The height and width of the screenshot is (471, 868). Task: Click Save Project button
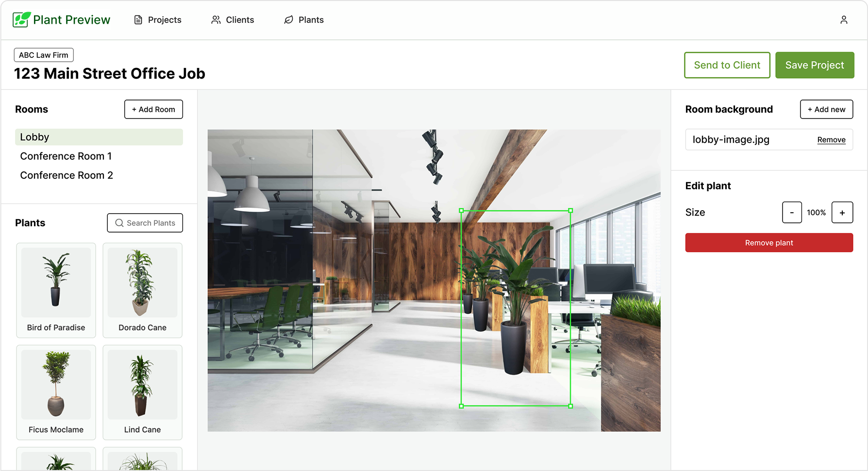tap(815, 65)
